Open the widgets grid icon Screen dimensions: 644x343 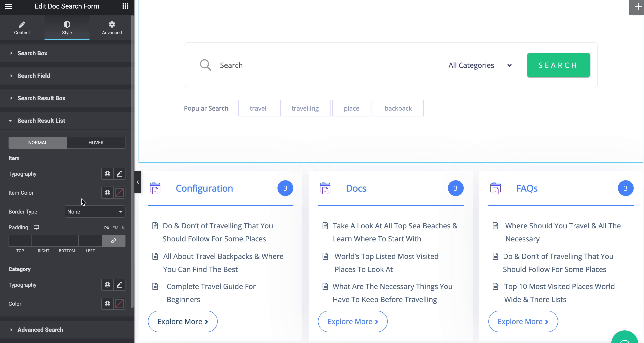click(x=125, y=6)
